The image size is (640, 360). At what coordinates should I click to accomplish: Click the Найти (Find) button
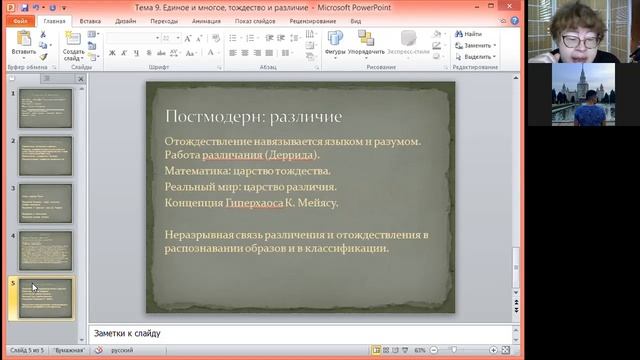click(x=469, y=34)
